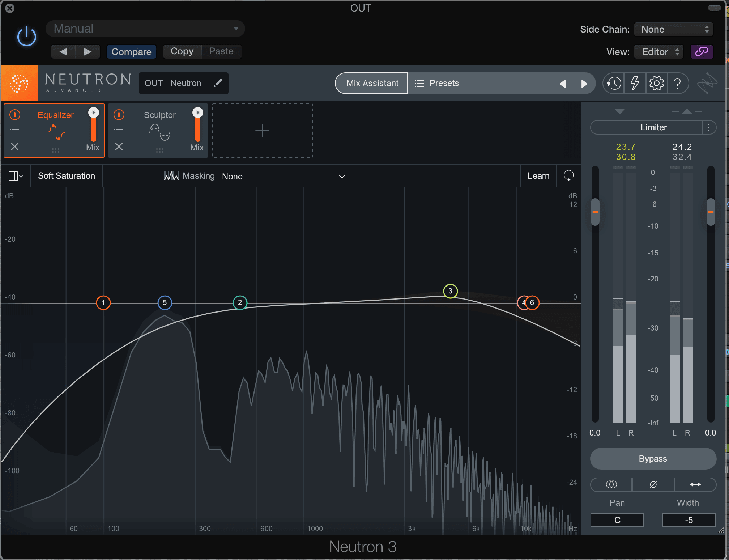
Task: Open the Limiter options three-dot menu
Action: 709,127
